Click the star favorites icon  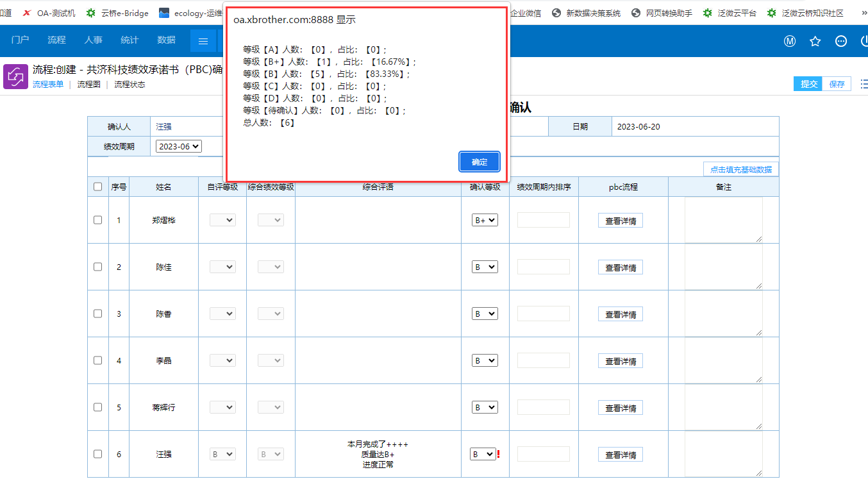(x=815, y=41)
